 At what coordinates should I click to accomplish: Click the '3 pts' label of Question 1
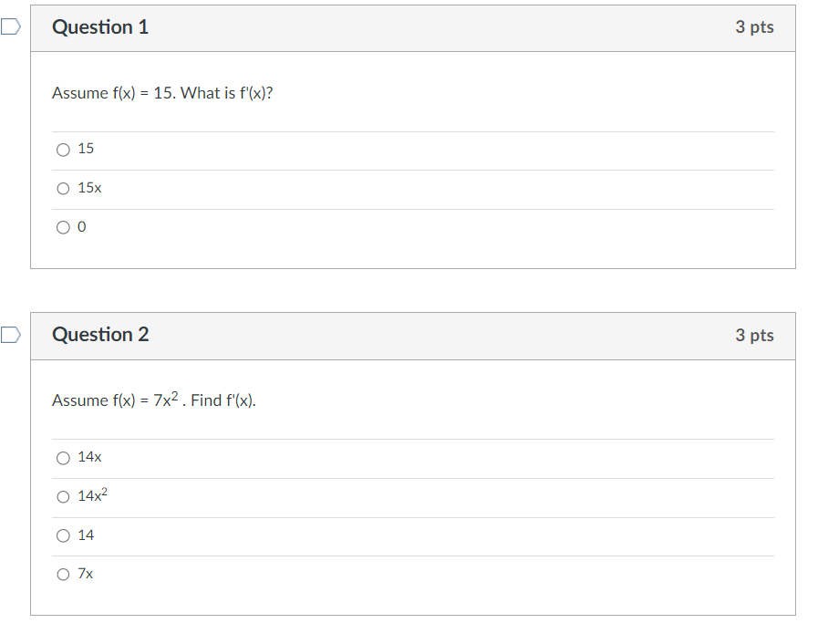(754, 27)
